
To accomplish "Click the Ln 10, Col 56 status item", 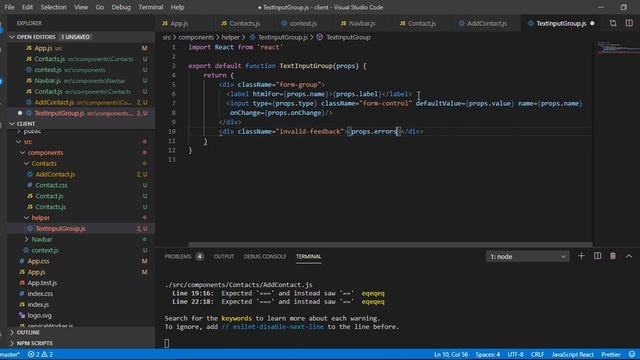I will 451,355.
